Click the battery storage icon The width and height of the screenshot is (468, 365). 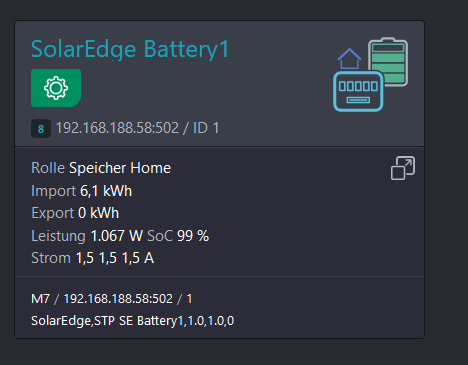pyautogui.click(x=388, y=61)
